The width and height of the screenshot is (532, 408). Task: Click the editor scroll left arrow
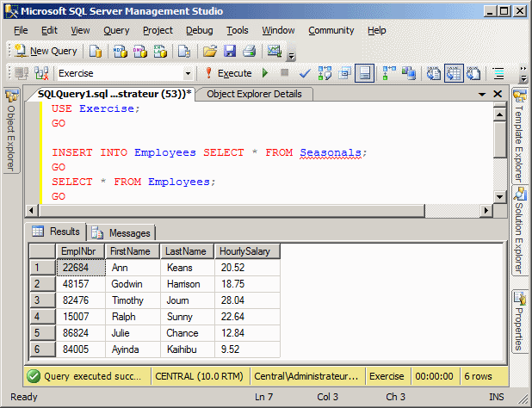click(x=31, y=211)
